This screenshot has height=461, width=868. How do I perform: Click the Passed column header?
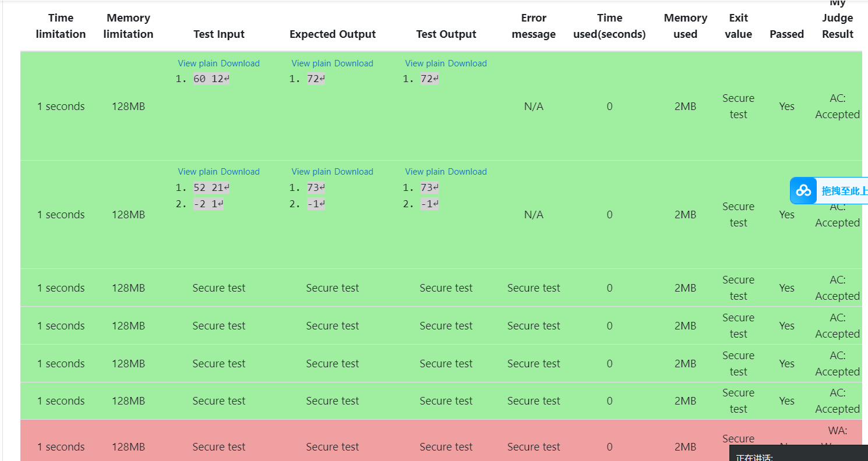(x=786, y=34)
